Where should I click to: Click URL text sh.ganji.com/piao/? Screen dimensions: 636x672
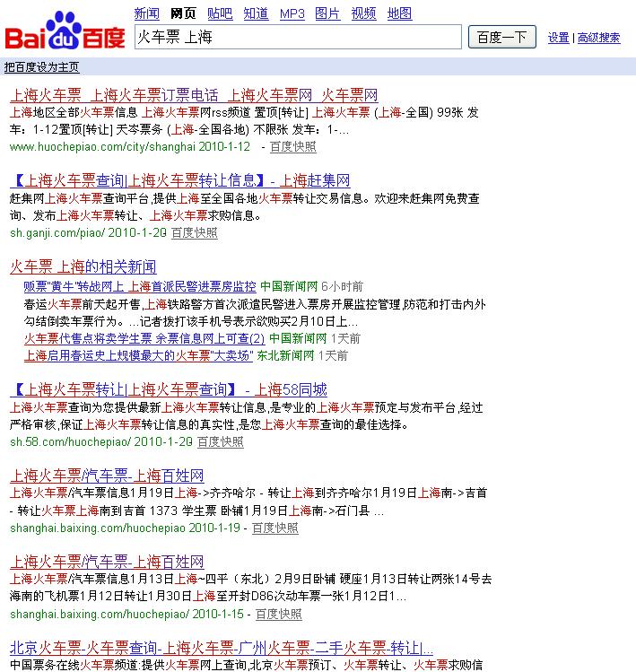pyautogui.click(x=57, y=233)
